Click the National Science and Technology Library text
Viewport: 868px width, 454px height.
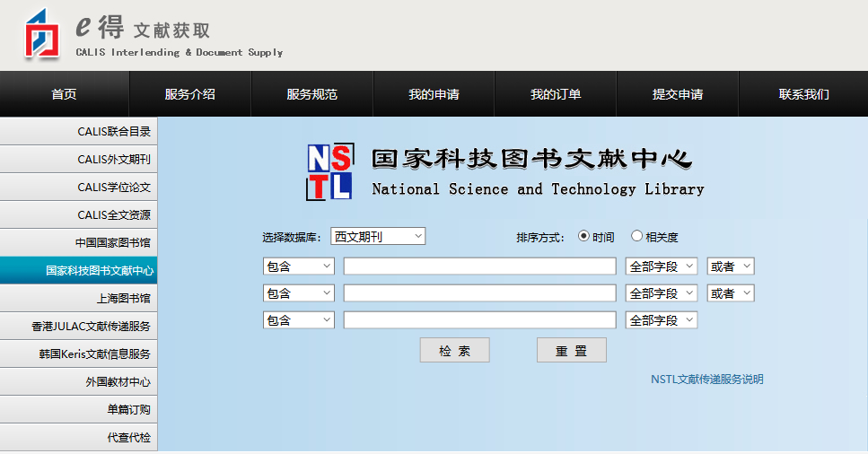(x=538, y=189)
